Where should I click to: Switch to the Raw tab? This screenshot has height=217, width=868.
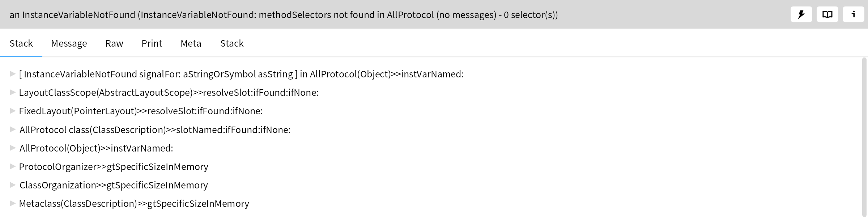coord(114,43)
